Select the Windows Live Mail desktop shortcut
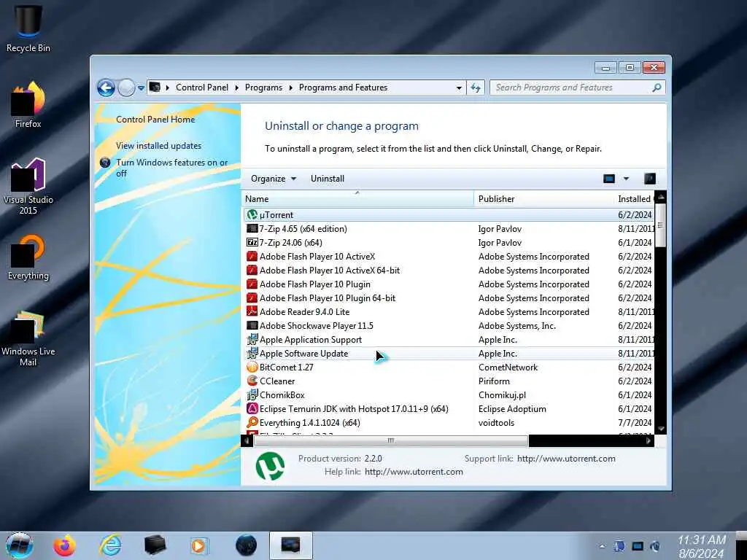The height and width of the screenshot is (560, 747). 28,338
